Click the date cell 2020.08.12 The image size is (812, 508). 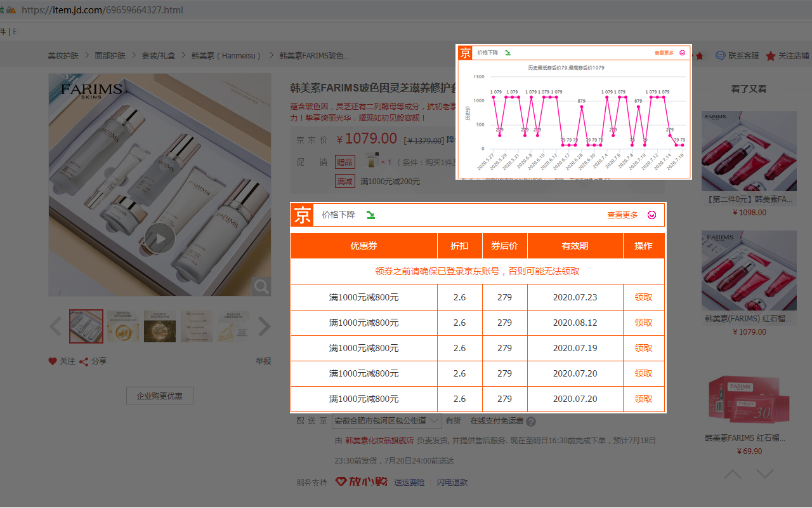(x=575, y=323)
